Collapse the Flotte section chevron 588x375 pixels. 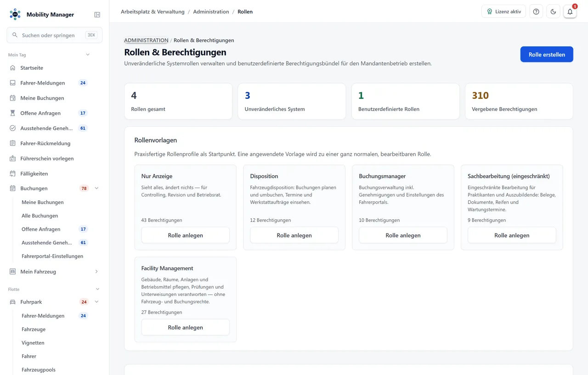97,289
